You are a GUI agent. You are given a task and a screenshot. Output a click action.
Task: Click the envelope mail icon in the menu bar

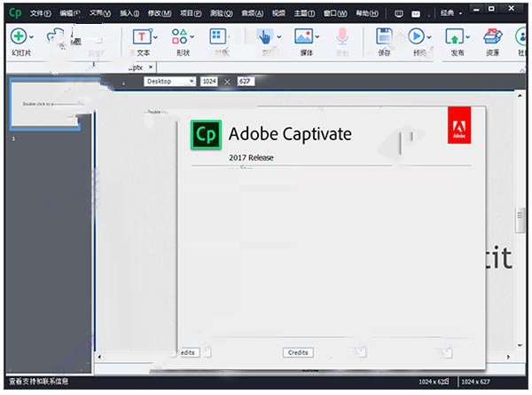point(416,14)
